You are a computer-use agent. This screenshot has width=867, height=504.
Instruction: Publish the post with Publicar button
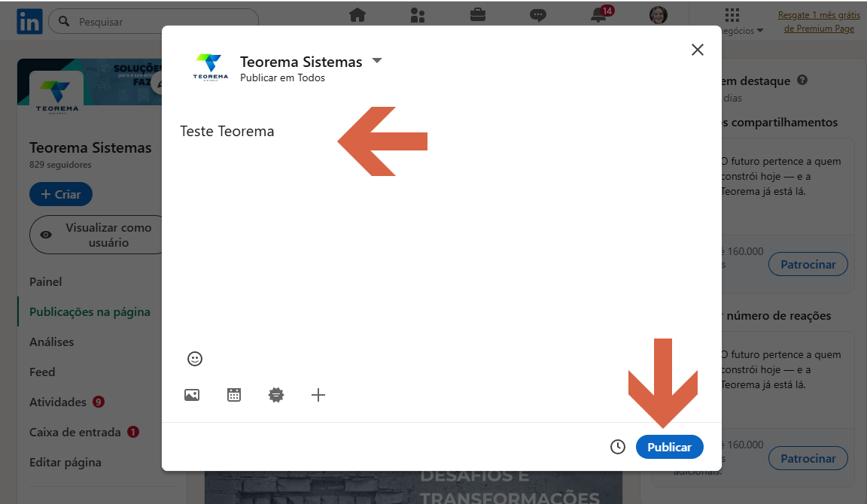coord(670,447)
